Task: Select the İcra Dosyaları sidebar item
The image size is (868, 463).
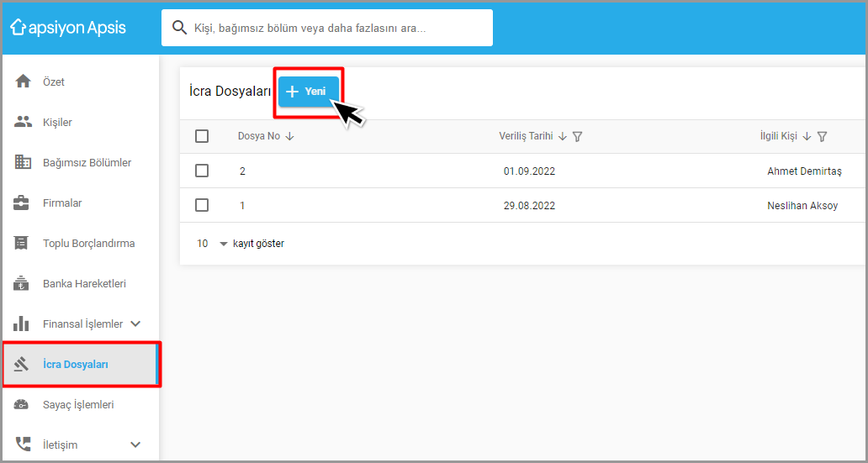Action: [x=81, y=365]
